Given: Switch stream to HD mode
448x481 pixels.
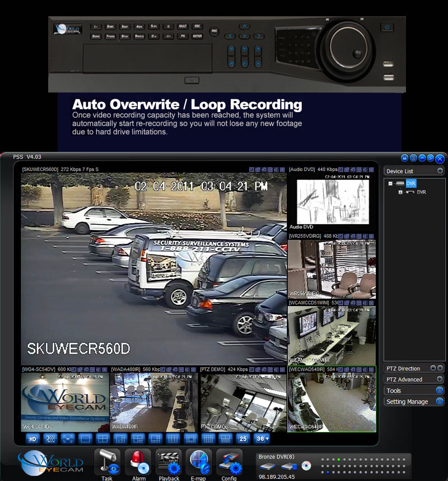Looking at the screenshot, I should [x=33, y=439].
